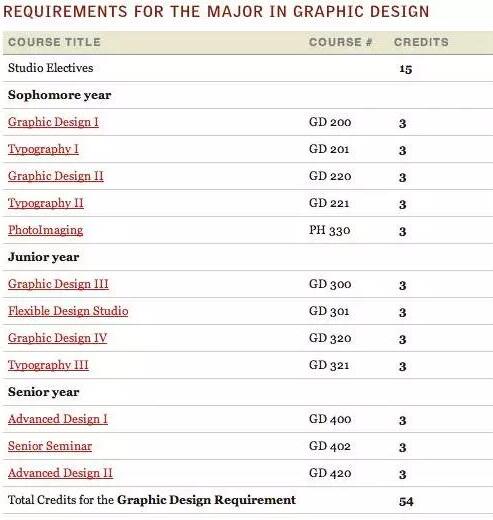Follow the PhotoImaging link

click(46, 230)
